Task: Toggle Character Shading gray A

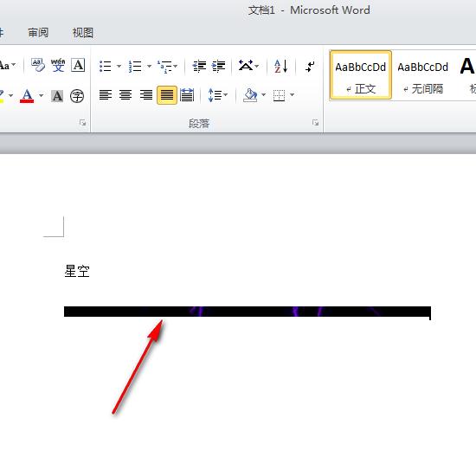Action: 57,96
